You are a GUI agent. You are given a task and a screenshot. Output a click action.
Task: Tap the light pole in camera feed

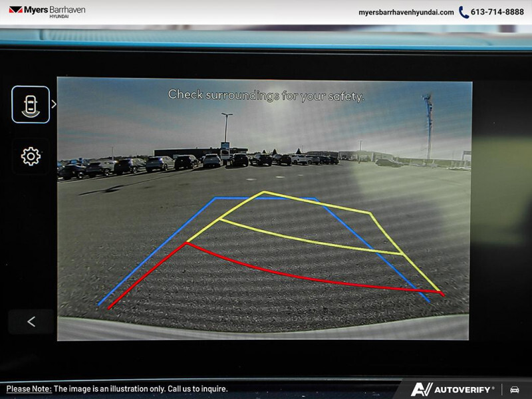[x=227, y=130]
